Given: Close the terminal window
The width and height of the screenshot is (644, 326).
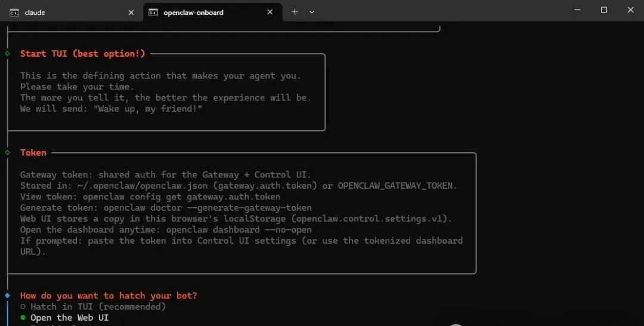Looking at the screenshot, I should (x=630, y=10).
